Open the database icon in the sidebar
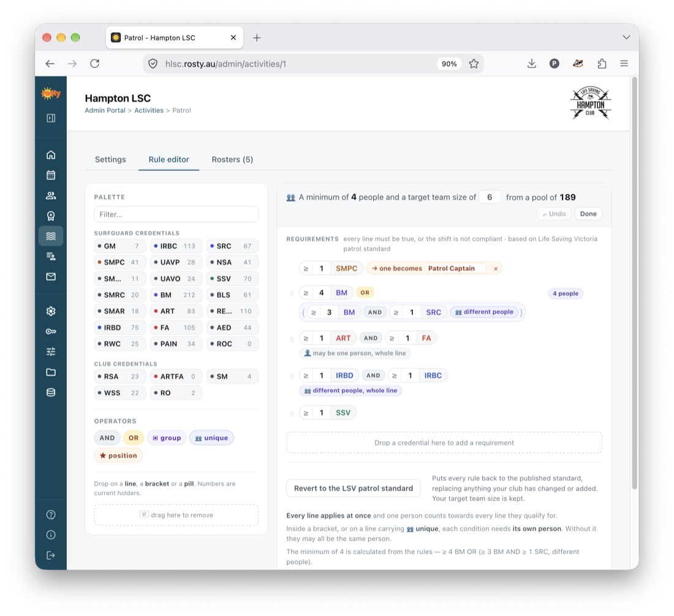The image size is (674, 616). click(51, 392)
